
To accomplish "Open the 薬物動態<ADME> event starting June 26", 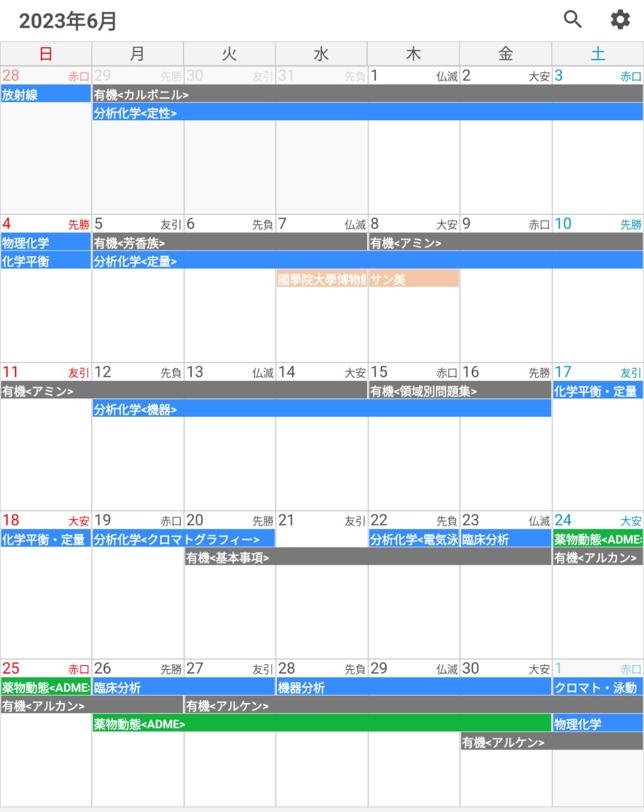I will tap(322, 724).
